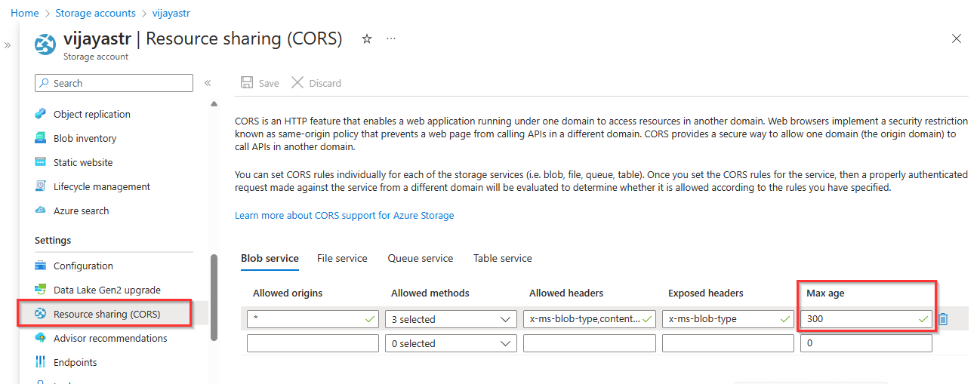Collapse the sidebar with double chevron
980x384 pixels.
click(208, 83)
